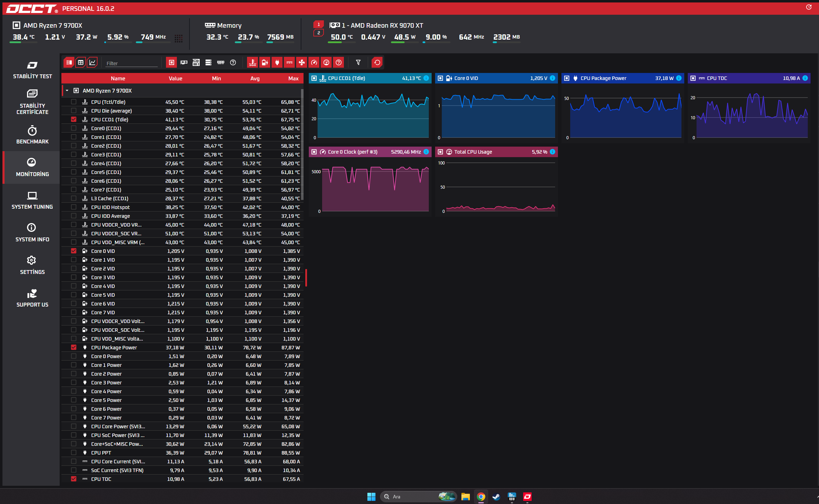Open the Stability Test section
The width and height of the screenshot is (819, 504).
(32, 70)
